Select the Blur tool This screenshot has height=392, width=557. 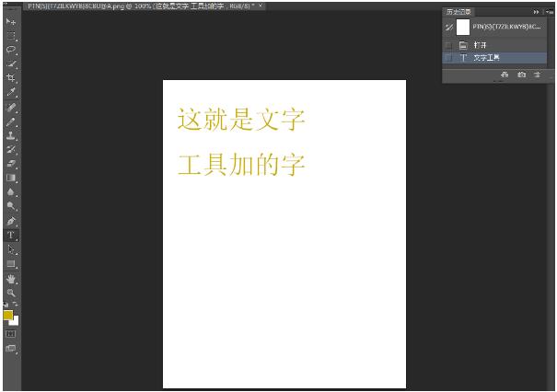click(11, 192)
